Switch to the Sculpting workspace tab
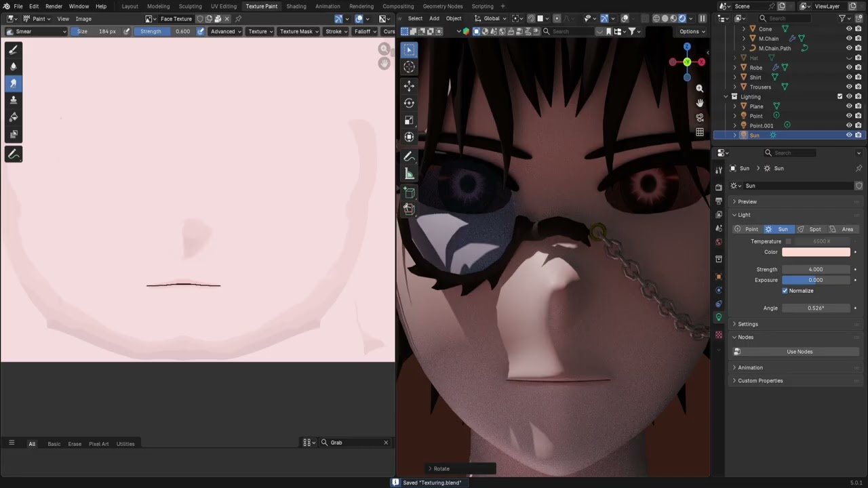The image size is (868, 488). (x=190, y=6)
